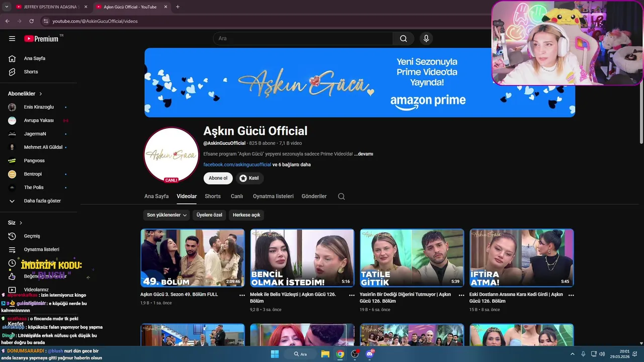Open OBS Studio from the taskbar
Screen dimensions: 644x362
tap(355, 354)
